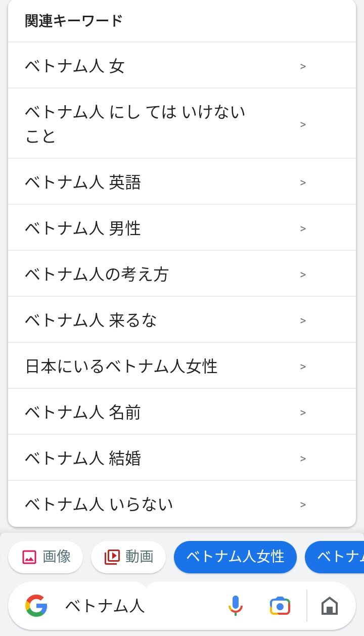Tap the chevron beside ベトナム人 男性
The height and width of the screenshot is (636, 364).
(x=303, y=229)
